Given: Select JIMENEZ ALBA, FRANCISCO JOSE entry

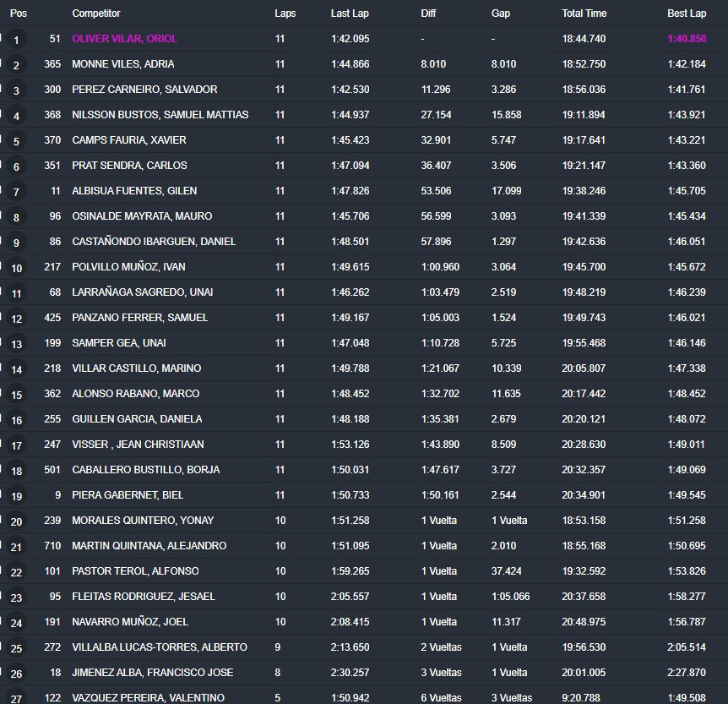Looking at the screenshot, I should coord(152,672).
